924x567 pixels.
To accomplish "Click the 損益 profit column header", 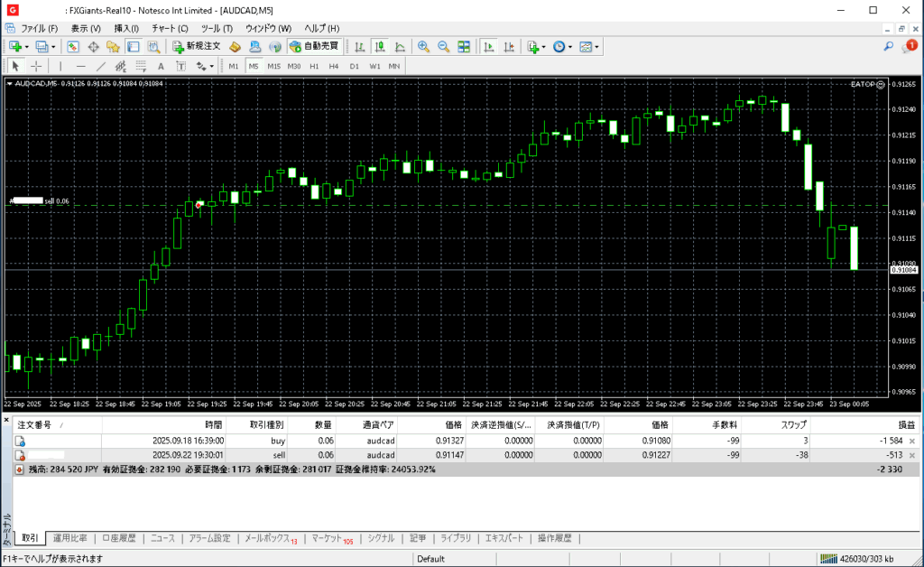I will pyautogui.click(x=905, y=424).
